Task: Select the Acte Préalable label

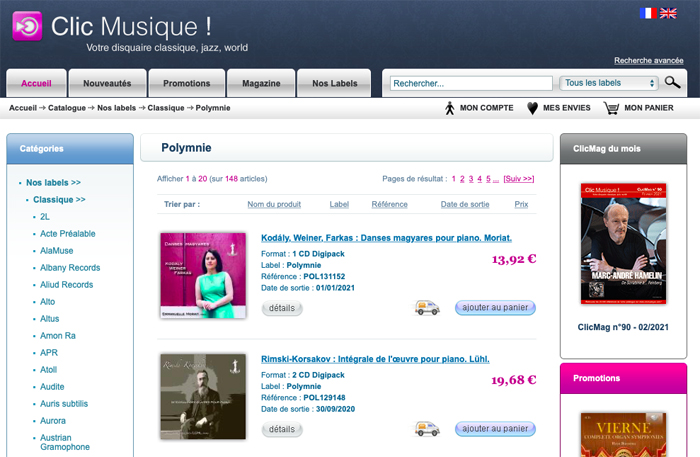Action: click(x=68, y=233)
